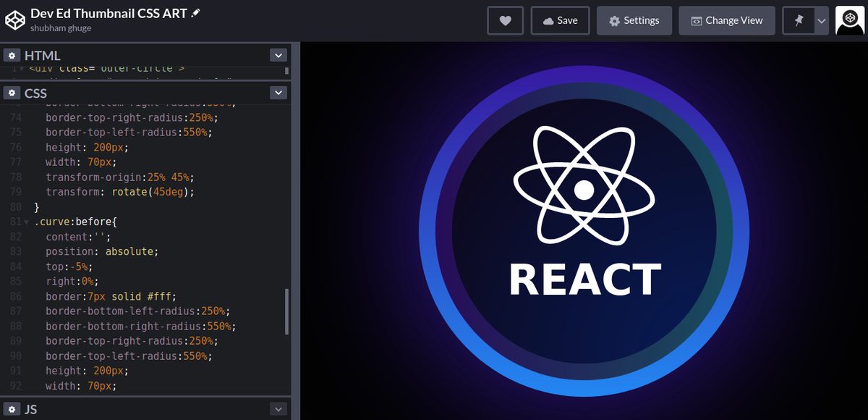
Task: Click 'transform: rotate(45deg);' line
Action: tap(121, 192)
